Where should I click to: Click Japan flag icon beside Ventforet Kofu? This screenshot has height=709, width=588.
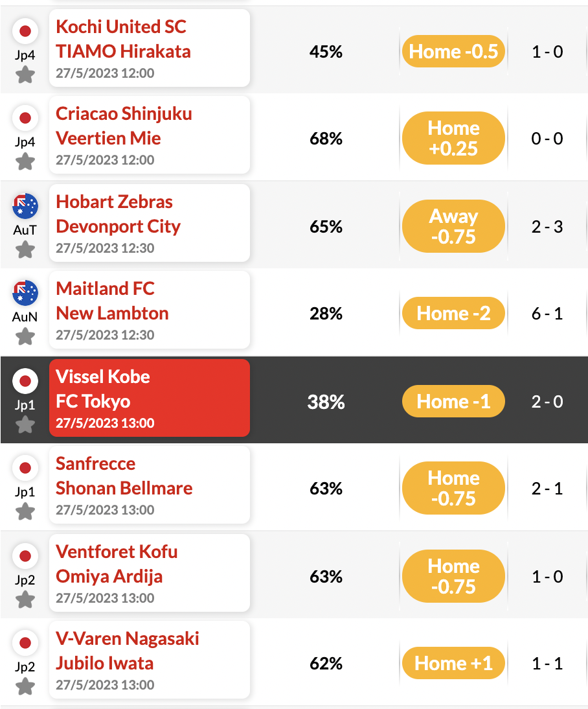click(x=25, y=555)
